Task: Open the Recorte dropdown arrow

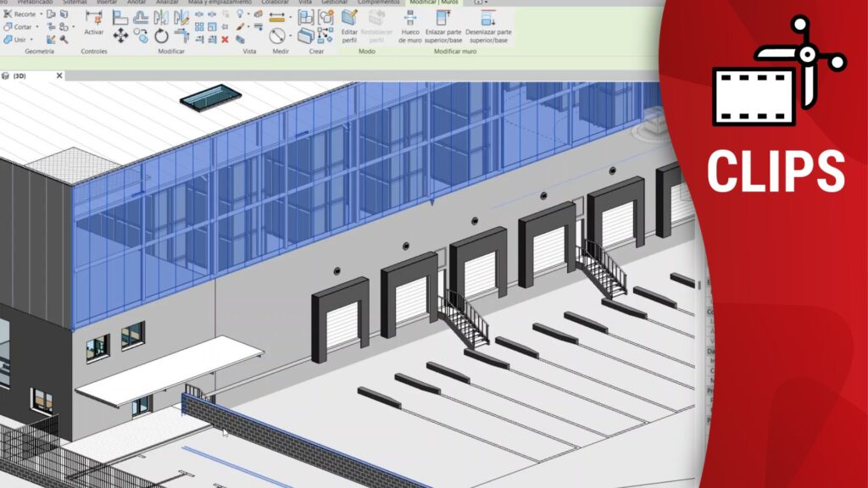Action: (40, 14)
